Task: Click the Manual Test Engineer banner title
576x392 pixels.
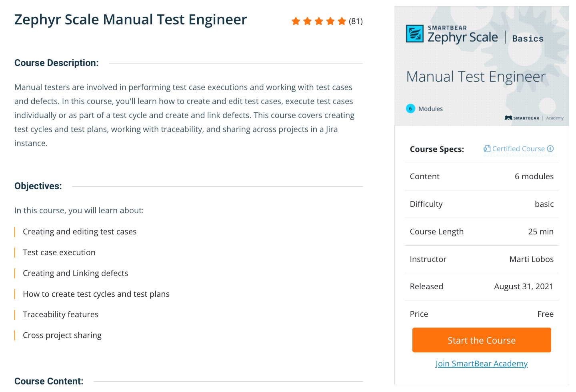Action: 476,76
